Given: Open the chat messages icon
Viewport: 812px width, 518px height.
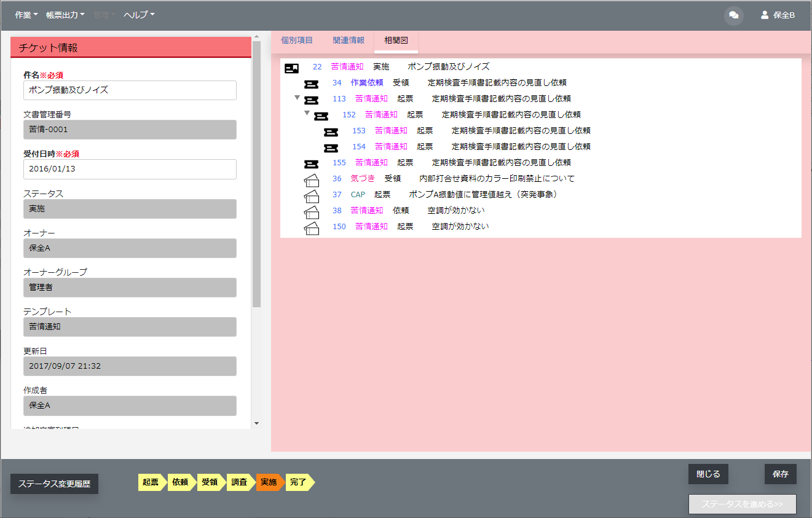Looking at the screenshot, I should [x=733, y=15].
